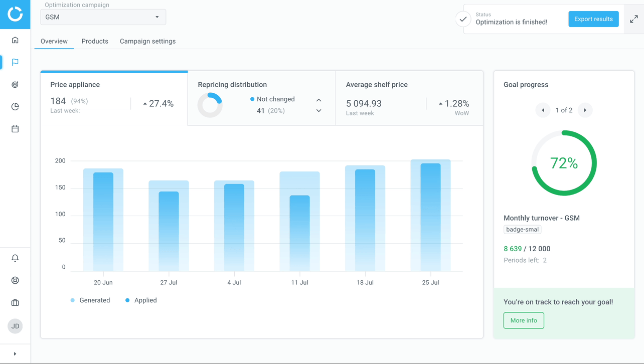The image size is (644, 364).
Task: Go to next goal with right arrow
Action: (585, 110)
